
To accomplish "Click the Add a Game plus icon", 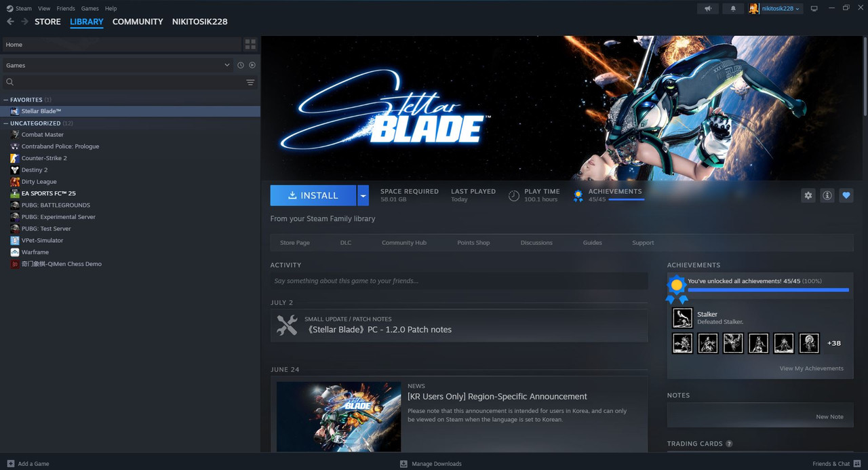I will (10, 463).
